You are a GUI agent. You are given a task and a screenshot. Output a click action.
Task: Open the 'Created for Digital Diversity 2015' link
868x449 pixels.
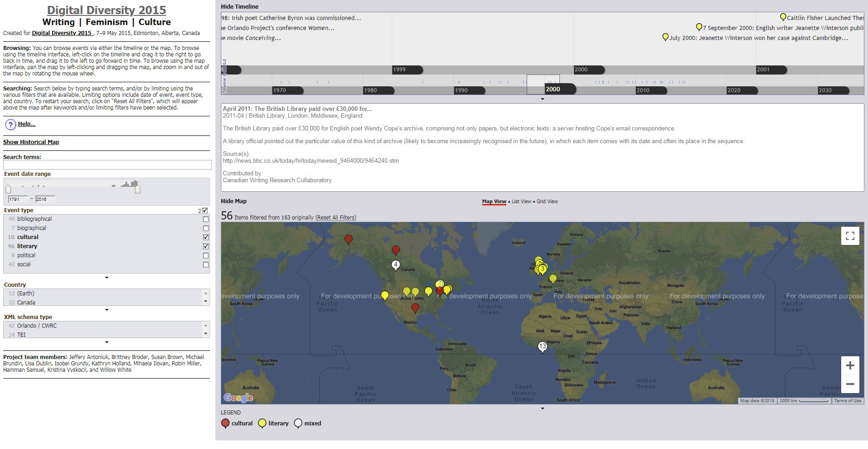coord(61,33)
